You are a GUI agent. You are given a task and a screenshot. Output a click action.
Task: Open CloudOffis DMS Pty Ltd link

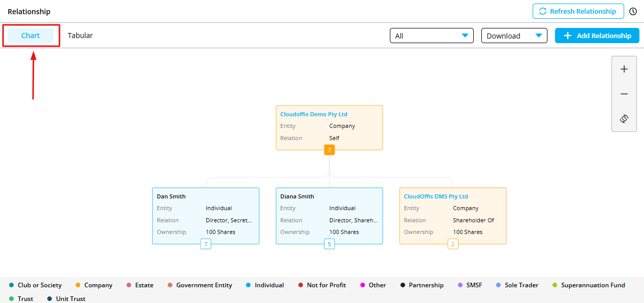[x=436, y=196]
